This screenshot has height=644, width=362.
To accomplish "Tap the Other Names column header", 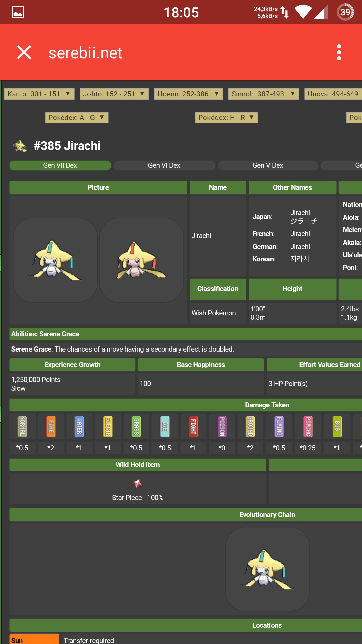I will click(x=292, y=187).
